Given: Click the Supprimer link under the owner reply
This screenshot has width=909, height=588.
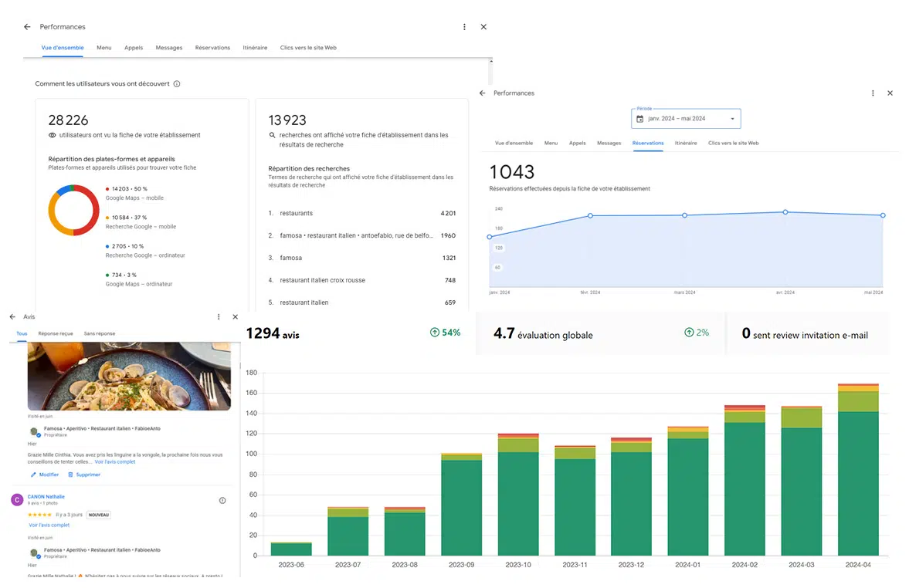Looking at the screenshot, I should click(87, 475).
